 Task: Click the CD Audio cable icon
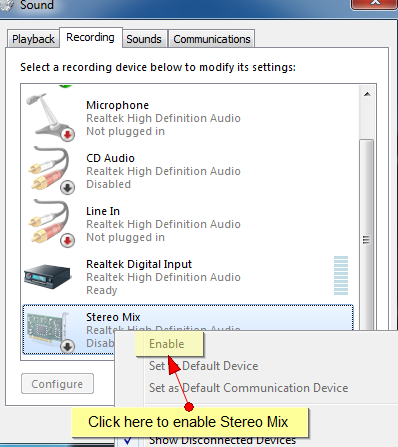pos(51,170)
